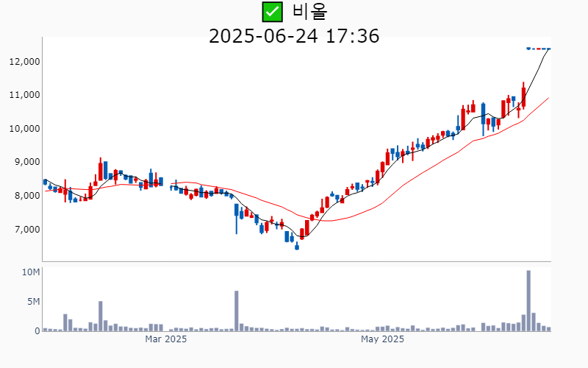Click the mid-chart volume spike near 7M
Screen dimensions: 588x368
coord(236,311)
